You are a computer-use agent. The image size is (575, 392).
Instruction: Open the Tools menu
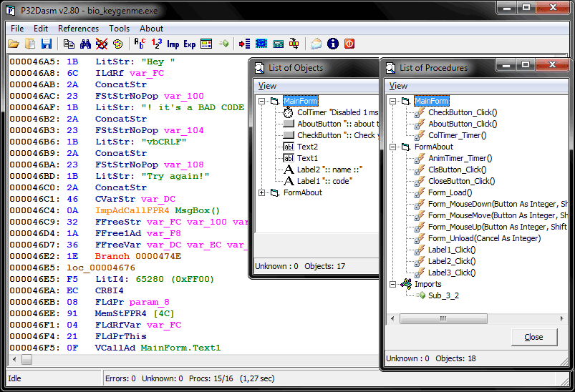(119, 29)
